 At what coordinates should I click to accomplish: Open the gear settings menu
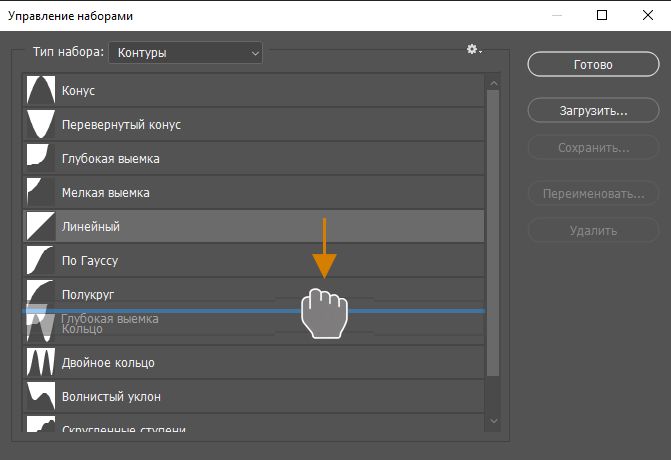(474, 50)
